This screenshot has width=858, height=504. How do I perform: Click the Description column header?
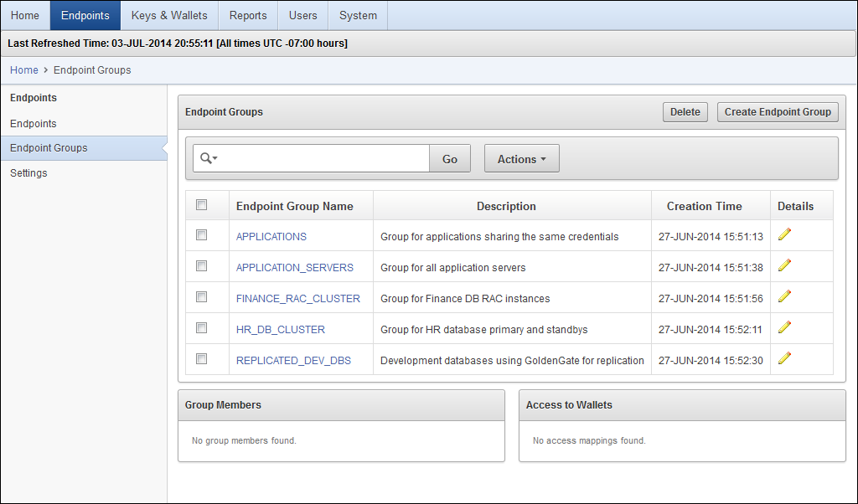(x=506, y=206)
